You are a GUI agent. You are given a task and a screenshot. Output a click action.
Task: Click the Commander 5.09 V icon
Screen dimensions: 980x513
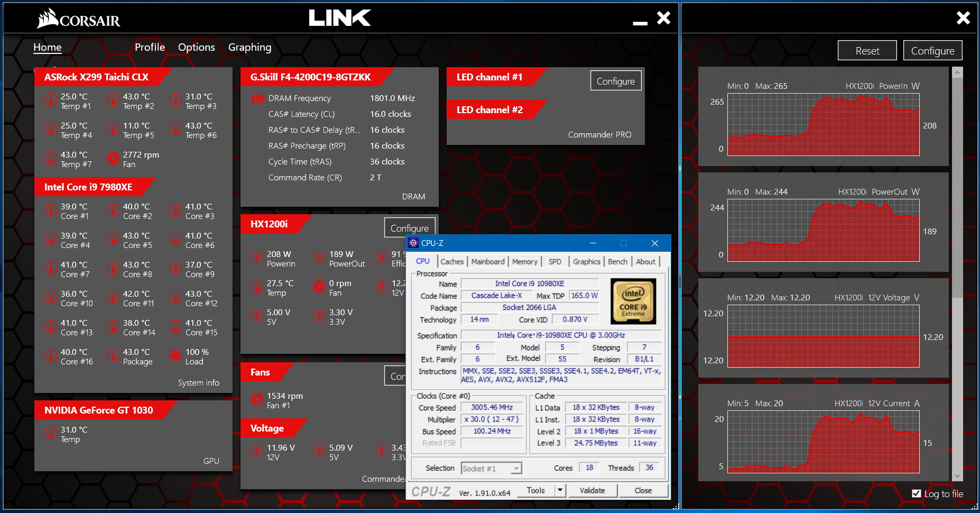[x=319, y=452]
